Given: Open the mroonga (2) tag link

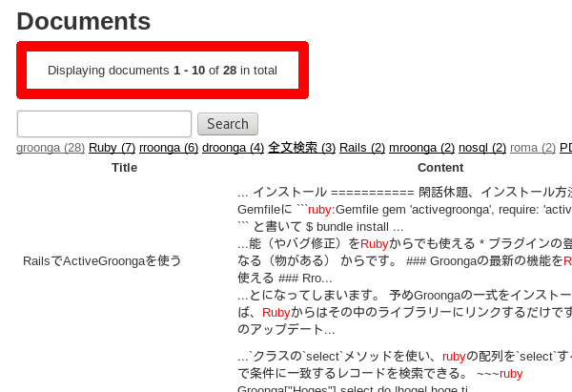Looking at the screenshot, I should (x=421, y=148).
